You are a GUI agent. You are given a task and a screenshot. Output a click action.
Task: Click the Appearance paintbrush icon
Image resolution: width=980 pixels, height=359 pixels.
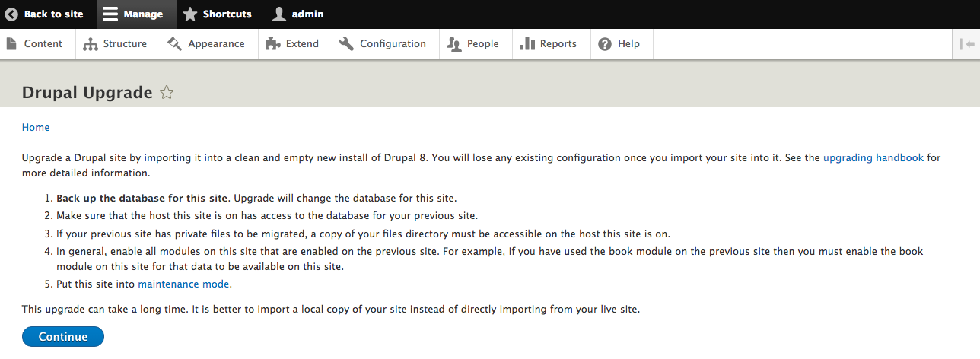point(175,44)
